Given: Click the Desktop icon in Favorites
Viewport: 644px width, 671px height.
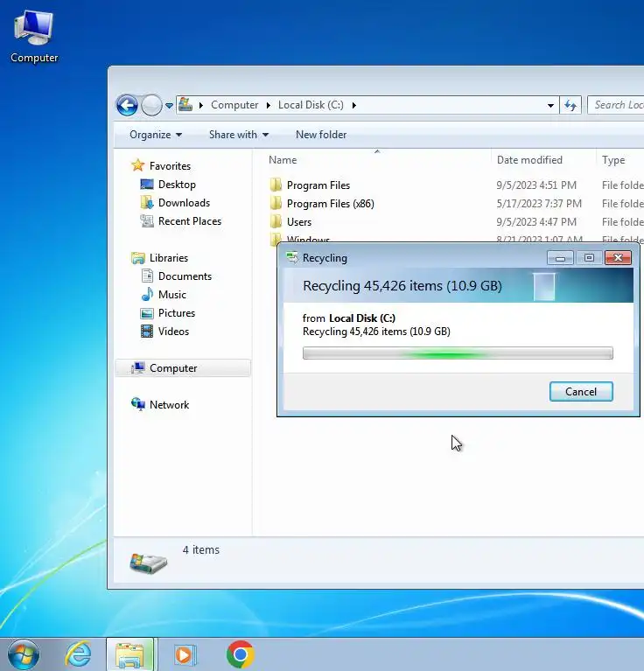Looking at the screenshot, I should 147,184.
